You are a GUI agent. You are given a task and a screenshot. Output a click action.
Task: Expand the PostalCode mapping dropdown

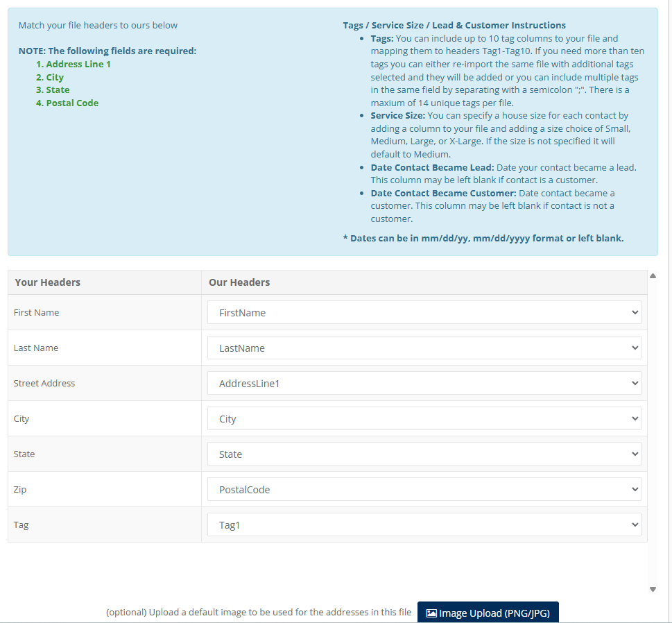click(x=424, y=489)
